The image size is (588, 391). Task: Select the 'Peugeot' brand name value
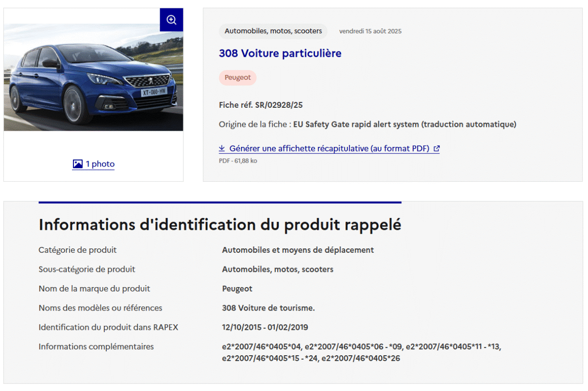pyautogui.click(x=237, y=289)
